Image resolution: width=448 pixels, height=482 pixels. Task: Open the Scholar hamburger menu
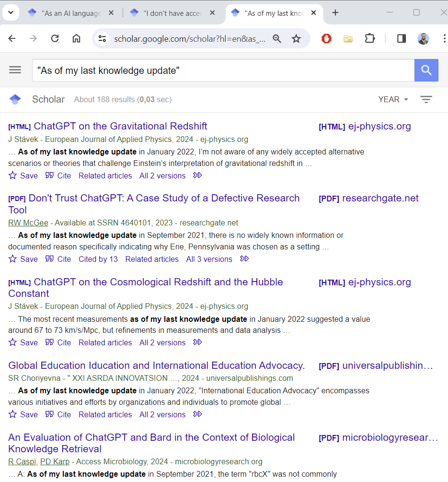[x=15, y=70]
